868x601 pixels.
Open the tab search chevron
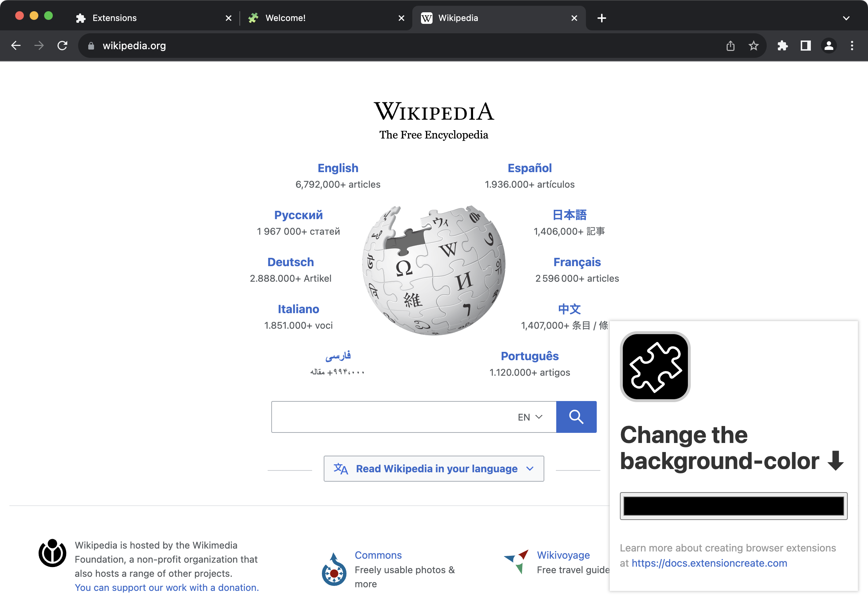tap(846, 18)
